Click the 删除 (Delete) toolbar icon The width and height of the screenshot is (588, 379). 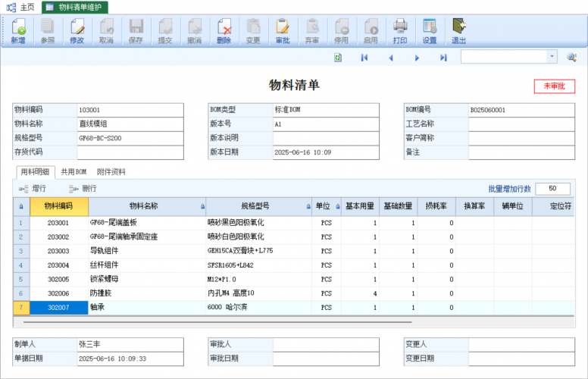[x=224, y=30]
